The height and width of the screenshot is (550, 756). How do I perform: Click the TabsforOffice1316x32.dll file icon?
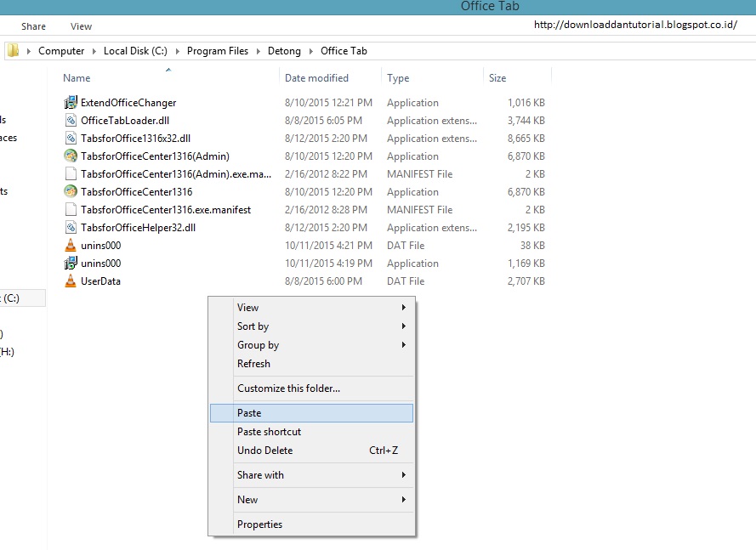(71, 139)
